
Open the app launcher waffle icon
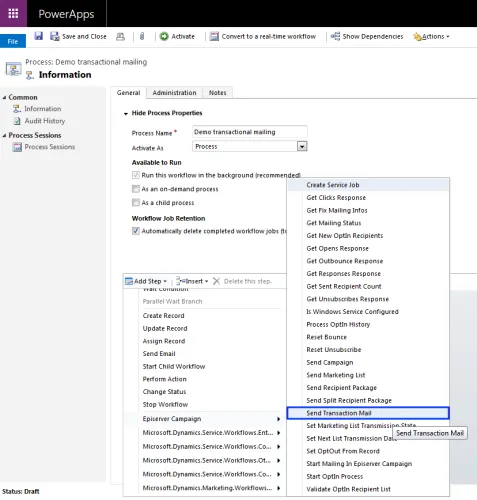click(x=13, y=13)
